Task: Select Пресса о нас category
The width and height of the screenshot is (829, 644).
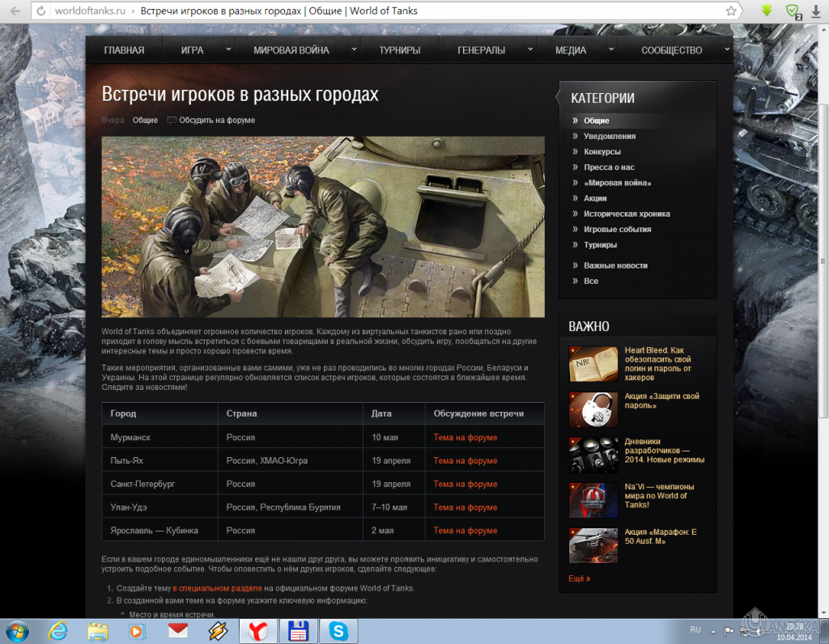Action: pos(609,167)
